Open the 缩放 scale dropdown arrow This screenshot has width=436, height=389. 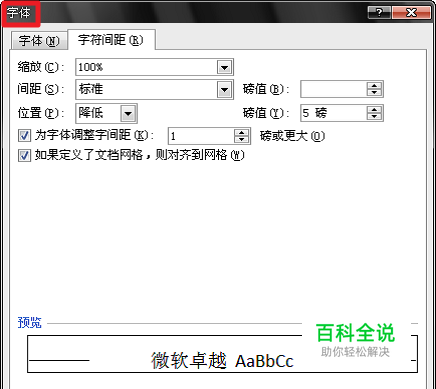coord(224,67)
